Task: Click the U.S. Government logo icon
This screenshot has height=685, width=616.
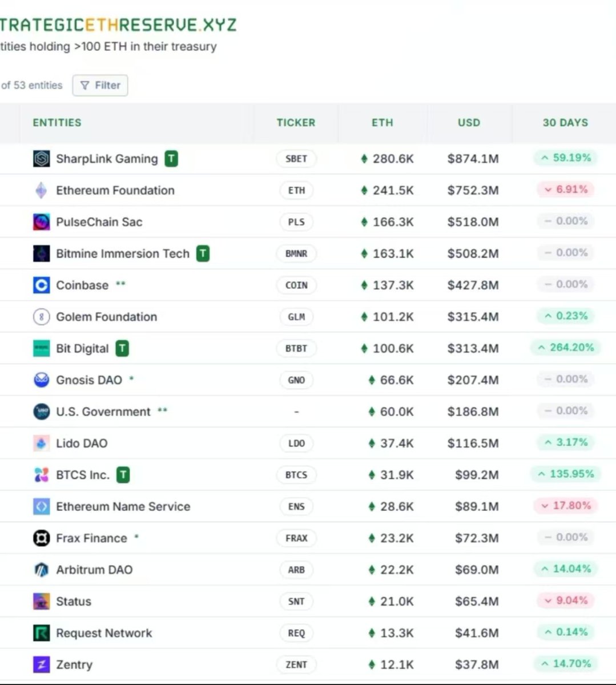Action: point(41,412)
